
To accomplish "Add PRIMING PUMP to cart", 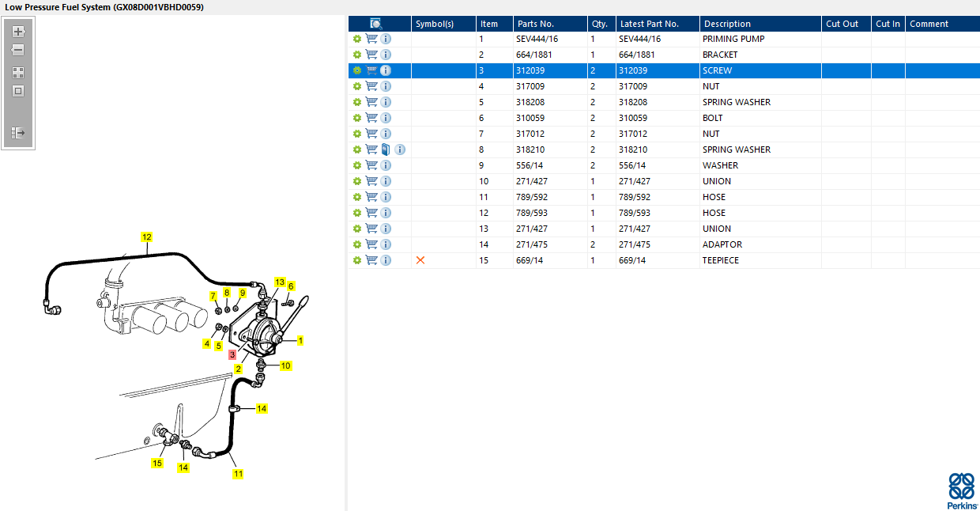I will point(371,39).
